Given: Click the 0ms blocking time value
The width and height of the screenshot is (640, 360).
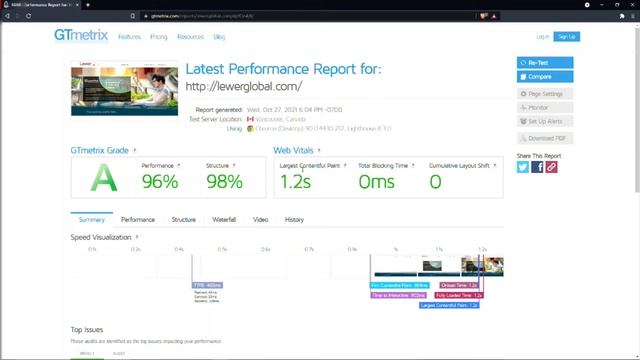Looking at the screenshot, I should 376,182.
